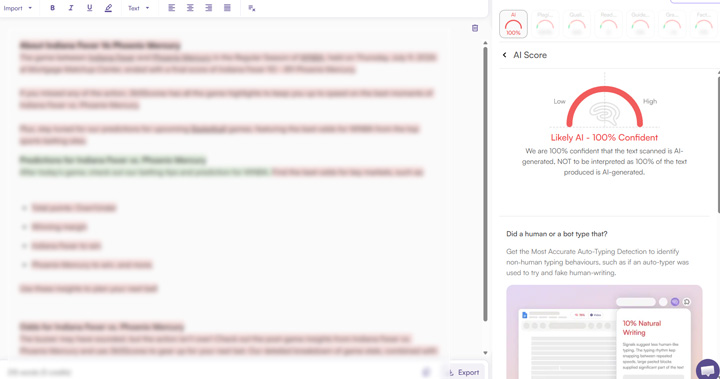Click 'Likely AI - 100% Confident' text
Screen dimensions: 720x379
pos(604,137)
